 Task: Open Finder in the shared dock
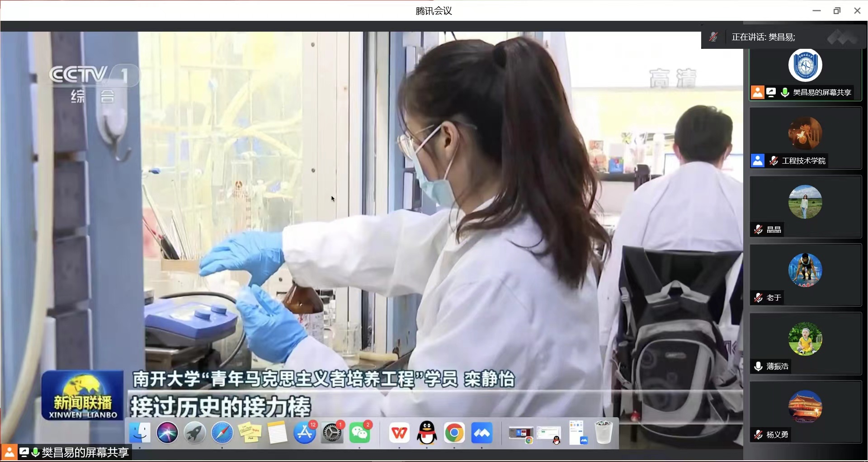click(x=140, y=434)
